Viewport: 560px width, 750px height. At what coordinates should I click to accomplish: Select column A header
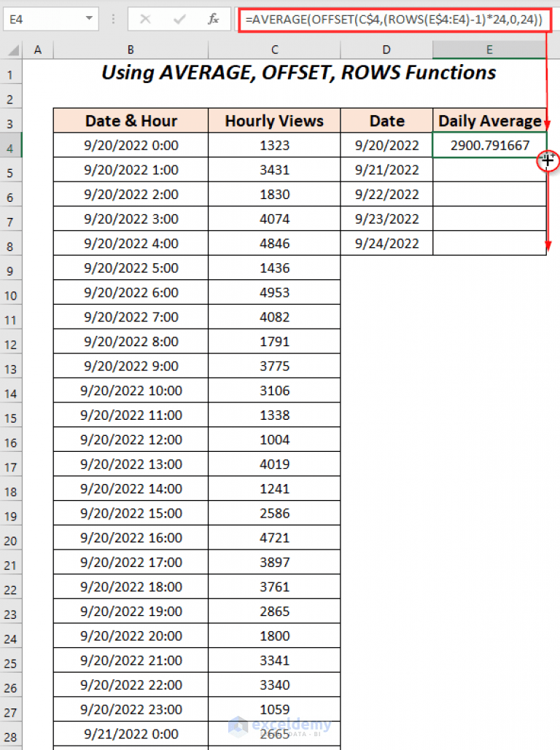click(38, 50)
